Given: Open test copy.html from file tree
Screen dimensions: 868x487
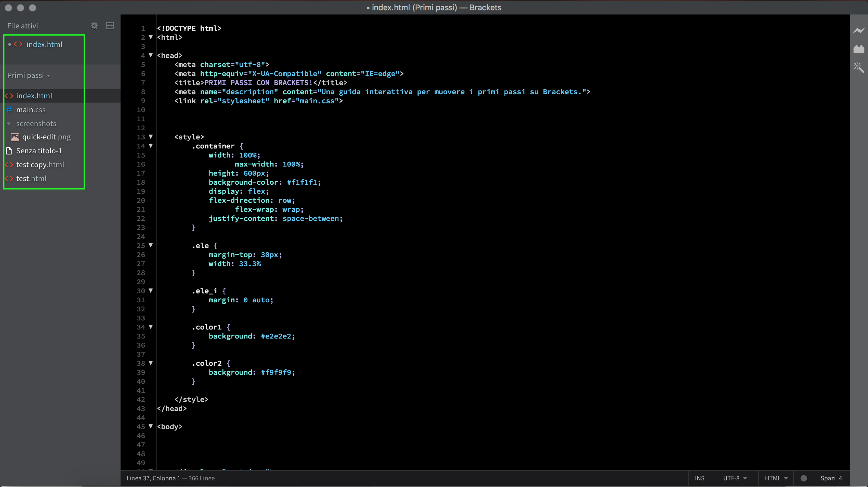Looking at the screenshot, I should [40, 164].
